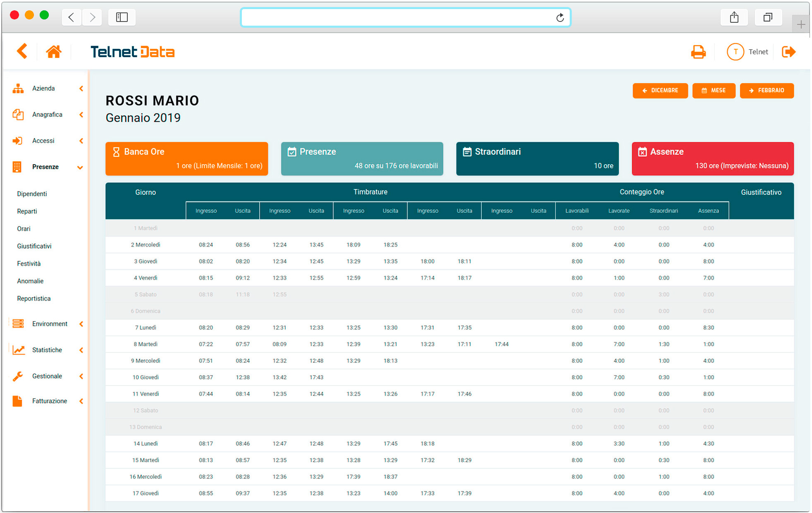Viewport: 812px width, 513px height.
Task: Open the Reparti submenu item
Action: [x=27, y=211]
